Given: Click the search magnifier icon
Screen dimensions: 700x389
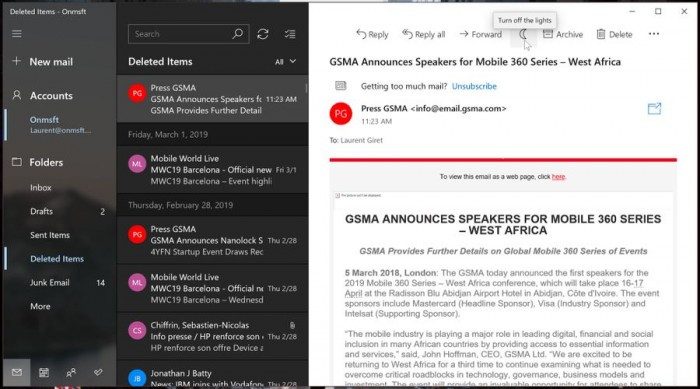Looking at the screenshot, I should point(238,34).
